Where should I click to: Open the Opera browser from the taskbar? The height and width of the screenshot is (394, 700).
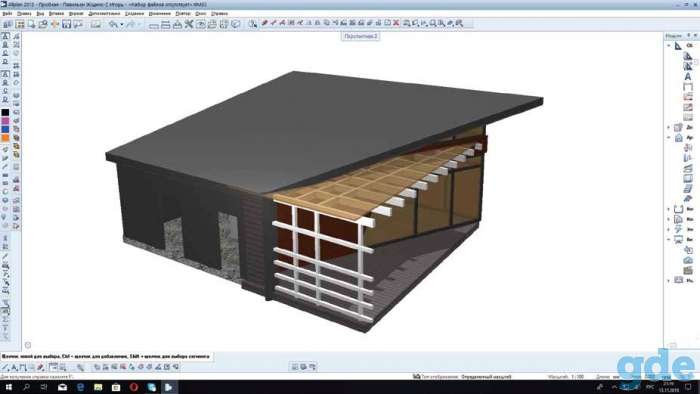pos(133,387)
